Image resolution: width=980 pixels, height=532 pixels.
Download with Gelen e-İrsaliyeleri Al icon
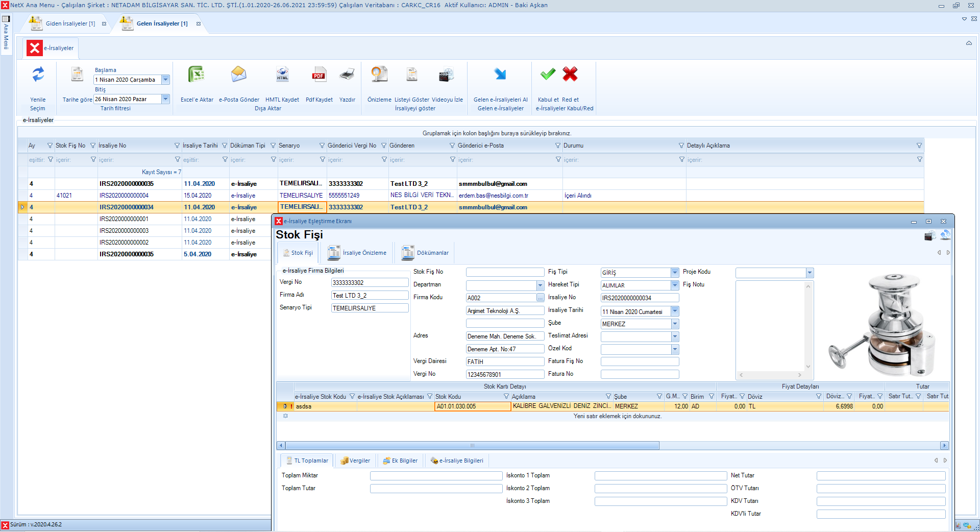click(x=500, y=75)
